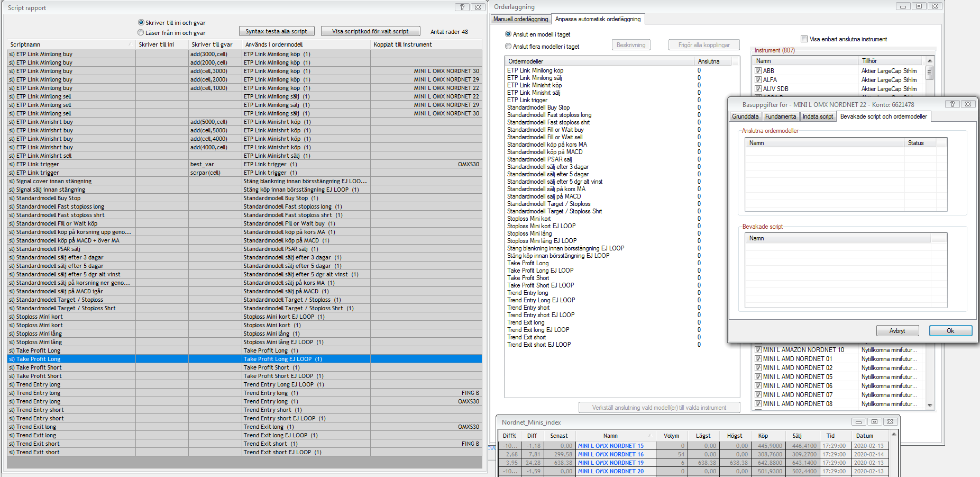Maximize the Nordnet_Minis_index window
The image size is (980, 477).
click(874, 422)
